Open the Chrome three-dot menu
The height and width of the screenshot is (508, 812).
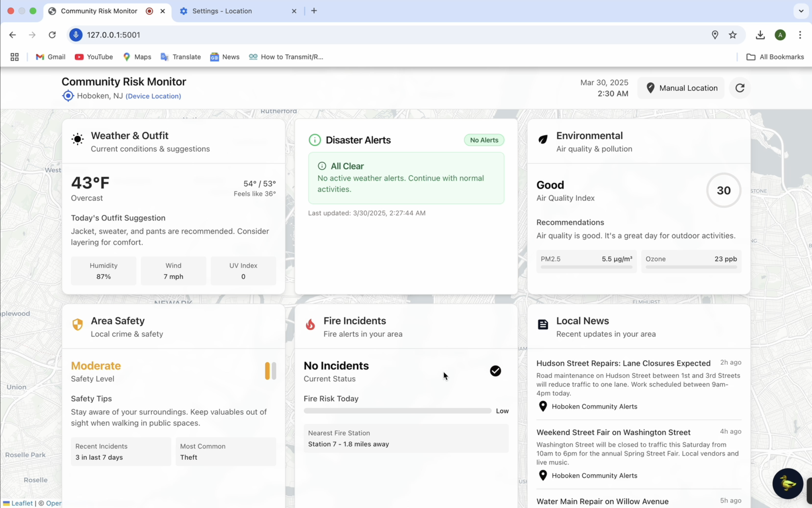pyautogui.click(x=800, y=35)
